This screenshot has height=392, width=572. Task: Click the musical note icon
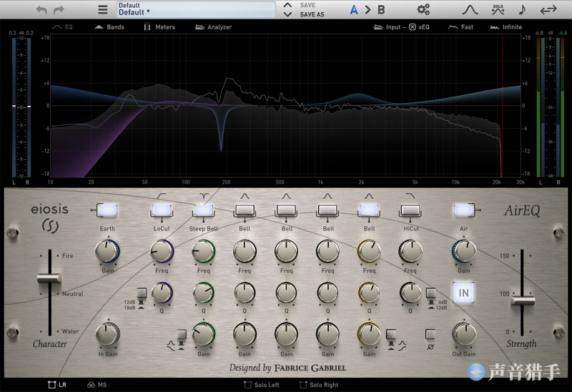coord(522,9)
